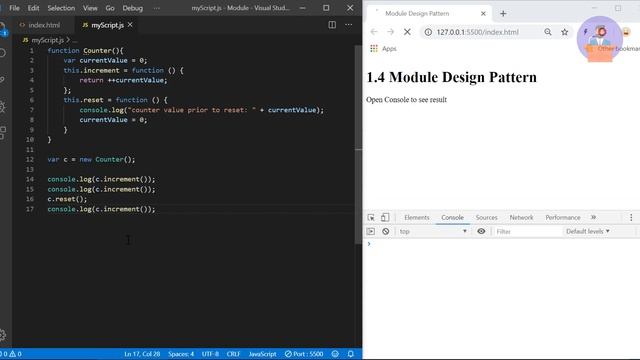Viewport: 640px width, 360px height.
Task: Open the Default levels dropdown
Action: click(588, 231)
